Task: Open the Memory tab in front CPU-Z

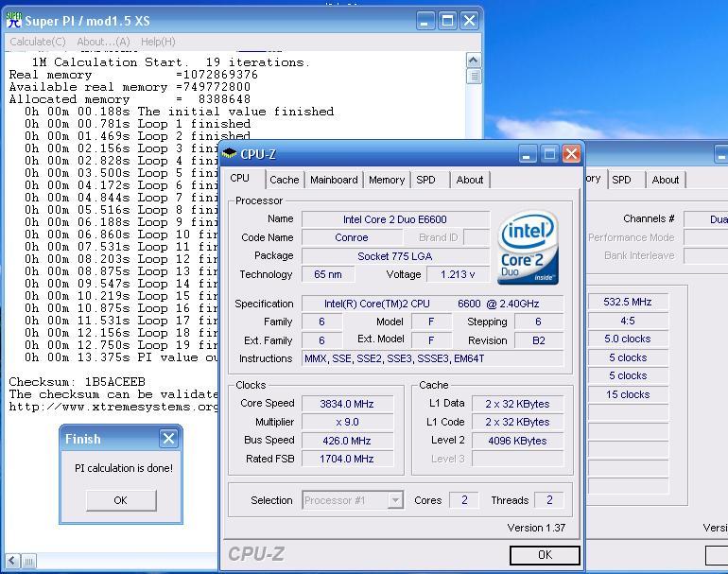Action: coord(387,180)
